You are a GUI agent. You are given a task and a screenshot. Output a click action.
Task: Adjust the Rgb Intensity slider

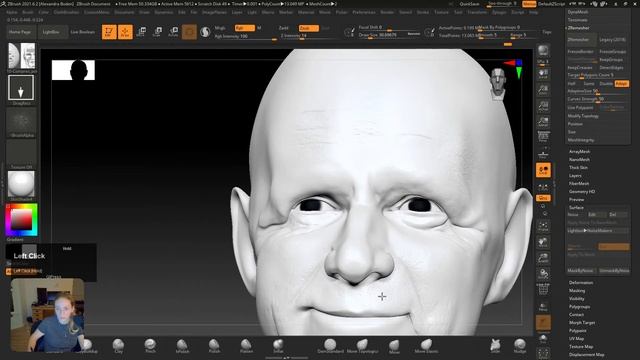245,36
